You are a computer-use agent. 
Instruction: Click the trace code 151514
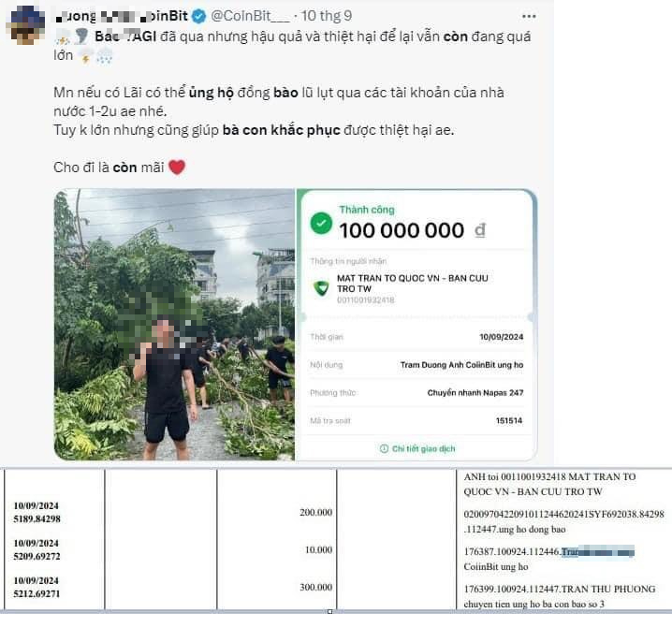(508, 421)
